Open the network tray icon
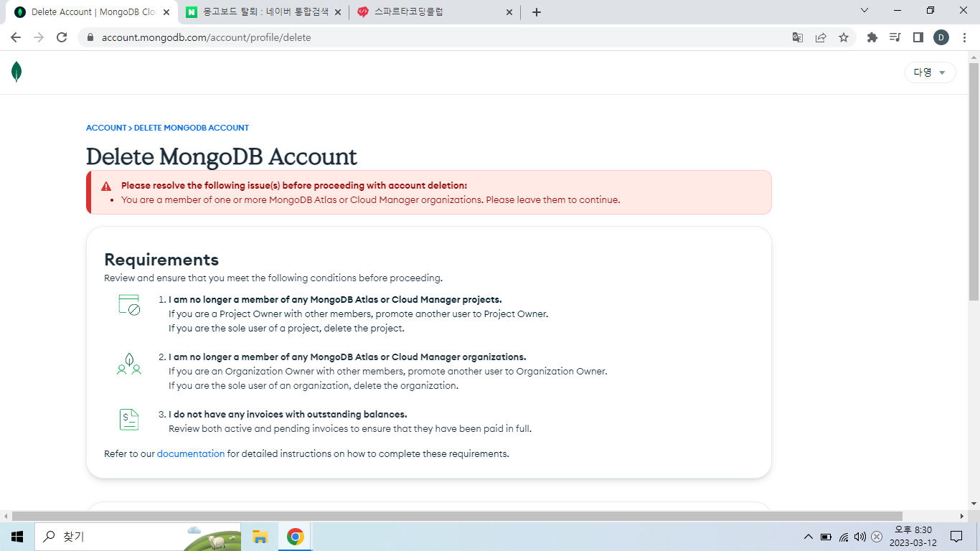This screenshot has width=980, height=551. (x=844, y=537)
